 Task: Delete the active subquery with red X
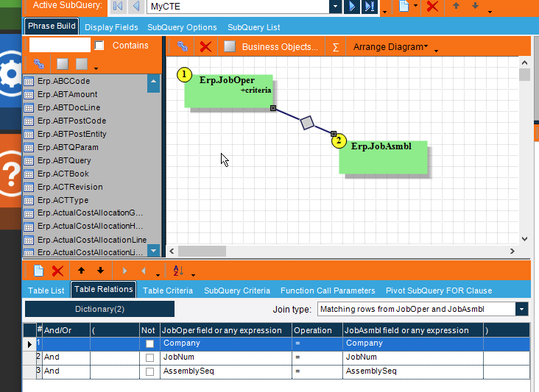point(432,6)
